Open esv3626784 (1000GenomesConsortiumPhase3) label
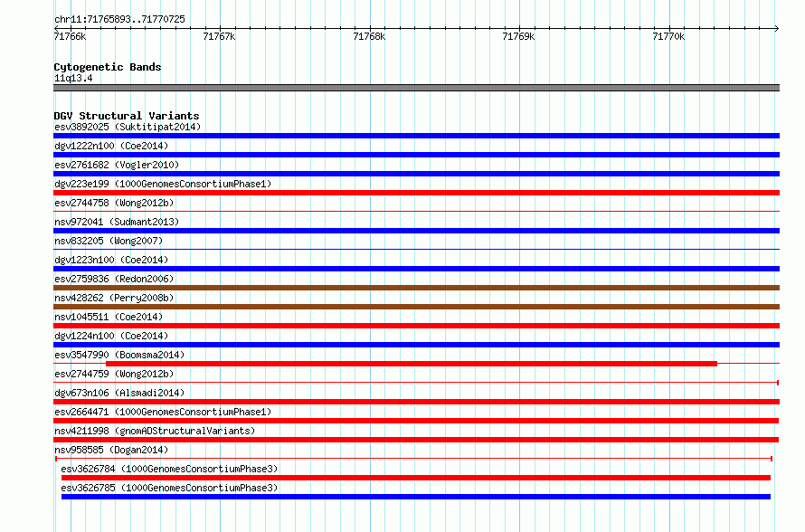Viewport: 805px width, 532px height. (x=169, y=469)
